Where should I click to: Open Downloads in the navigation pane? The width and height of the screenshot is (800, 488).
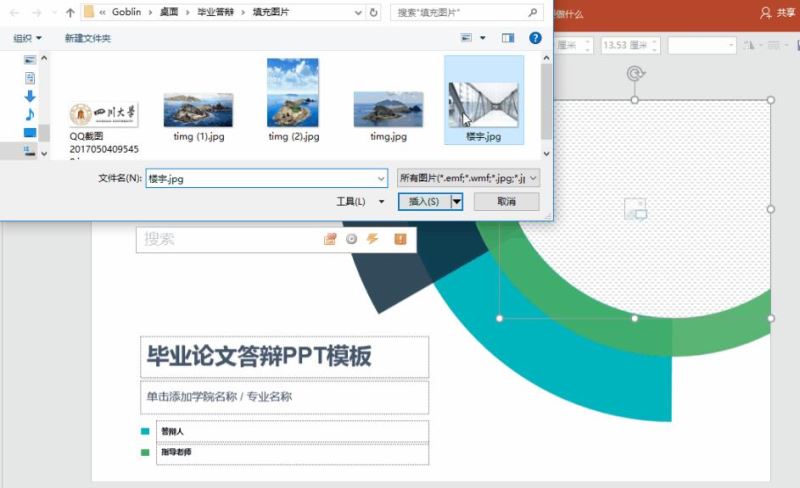(x=30, y=96)
